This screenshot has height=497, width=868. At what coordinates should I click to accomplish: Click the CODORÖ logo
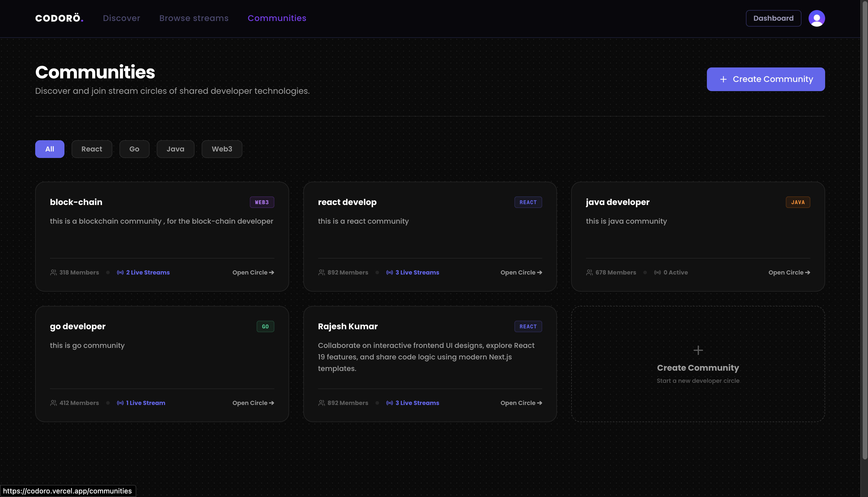coord(59,18)
